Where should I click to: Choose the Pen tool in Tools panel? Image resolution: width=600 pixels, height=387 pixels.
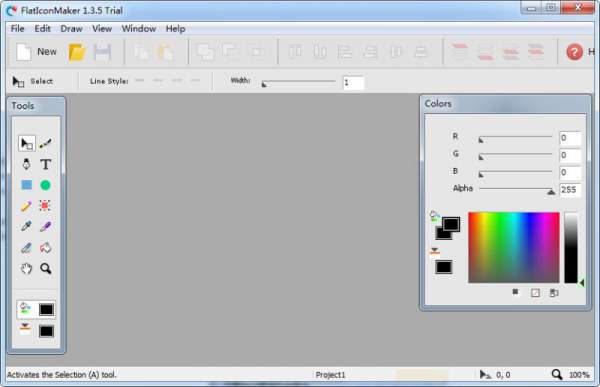[x=26, y=164]
